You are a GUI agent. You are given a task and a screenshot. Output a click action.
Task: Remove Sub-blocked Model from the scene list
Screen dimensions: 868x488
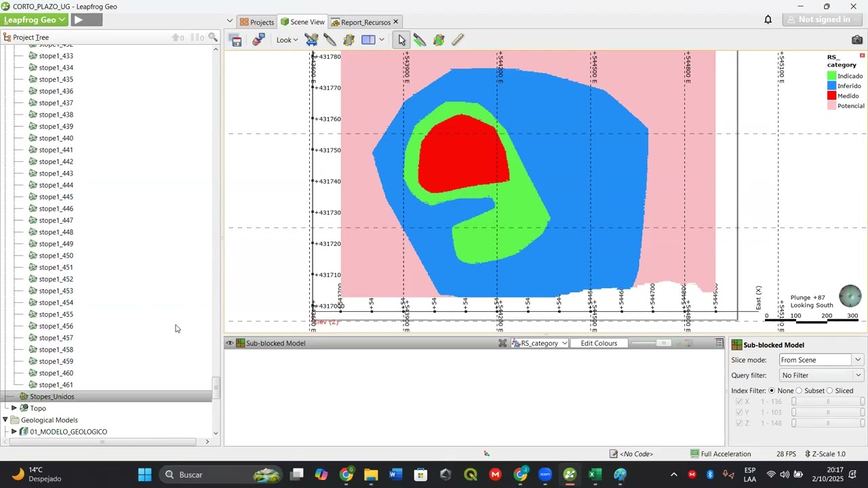coord(502,343)
